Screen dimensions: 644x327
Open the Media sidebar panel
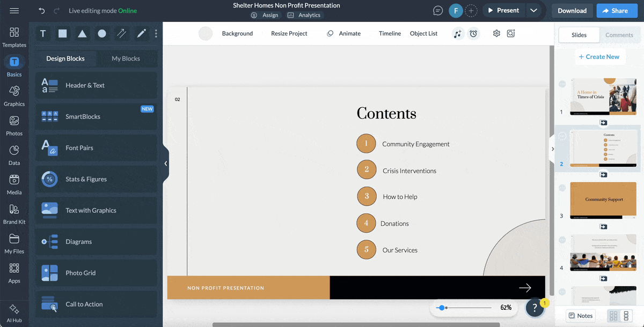(14, 185)
